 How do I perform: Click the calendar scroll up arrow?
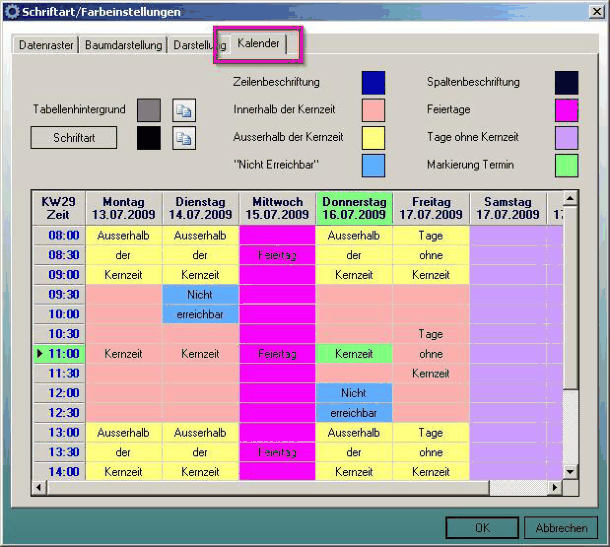(570, 199)
